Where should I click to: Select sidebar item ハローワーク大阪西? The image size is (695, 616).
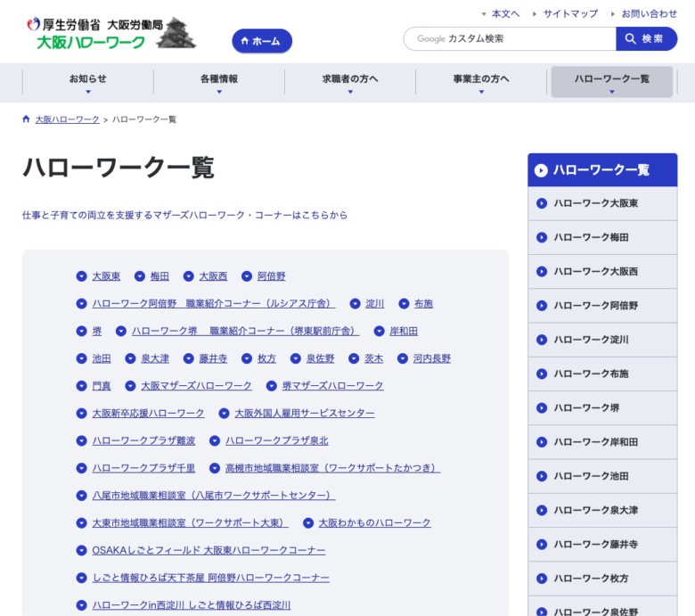click(602, 272)
